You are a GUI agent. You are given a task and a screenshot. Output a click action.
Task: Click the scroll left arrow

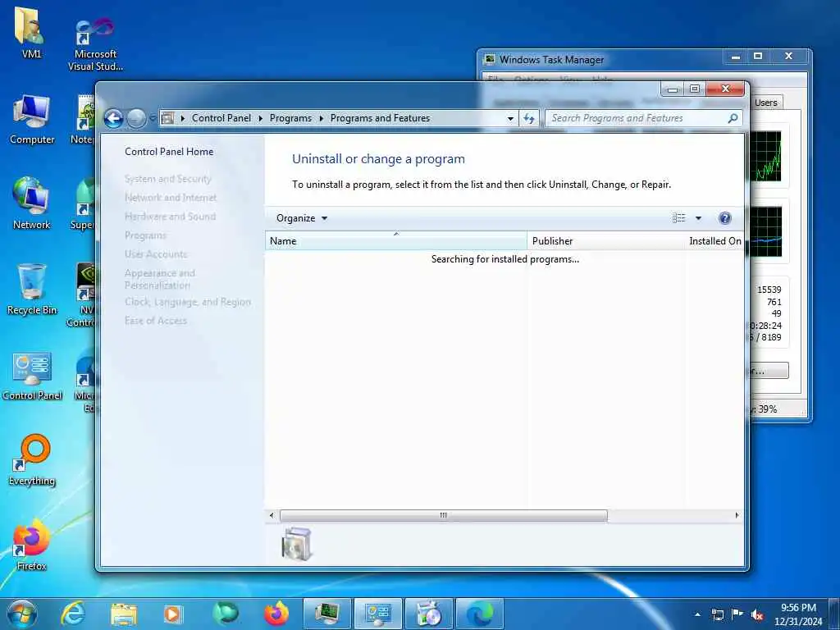click(x=272, y=515)
